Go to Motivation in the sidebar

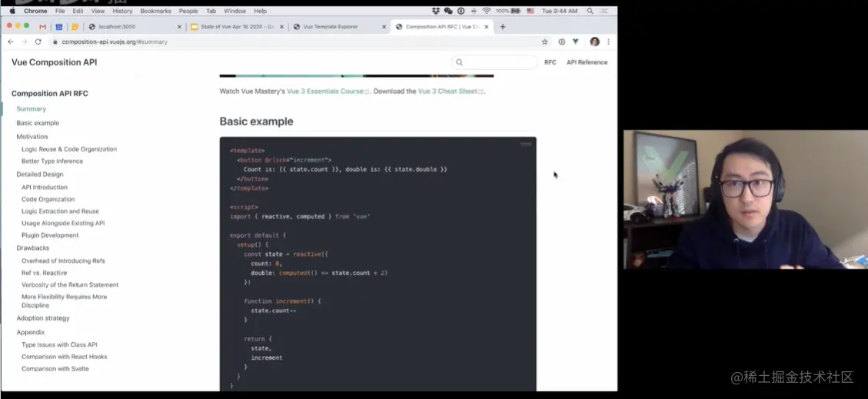click(32, 137)
